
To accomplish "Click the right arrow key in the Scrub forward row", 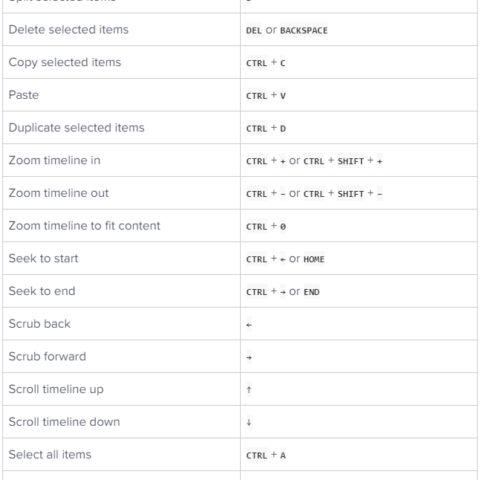I will point(249,357).
